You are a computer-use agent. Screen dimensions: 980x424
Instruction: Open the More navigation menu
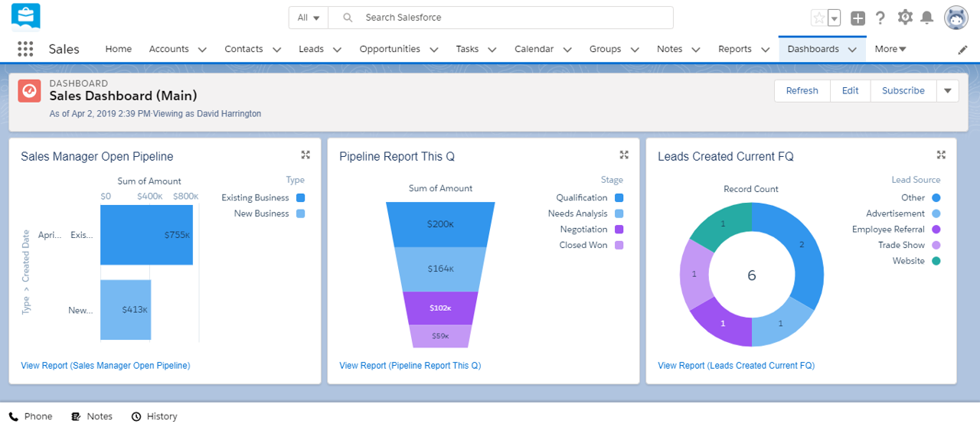coord(890,49)
